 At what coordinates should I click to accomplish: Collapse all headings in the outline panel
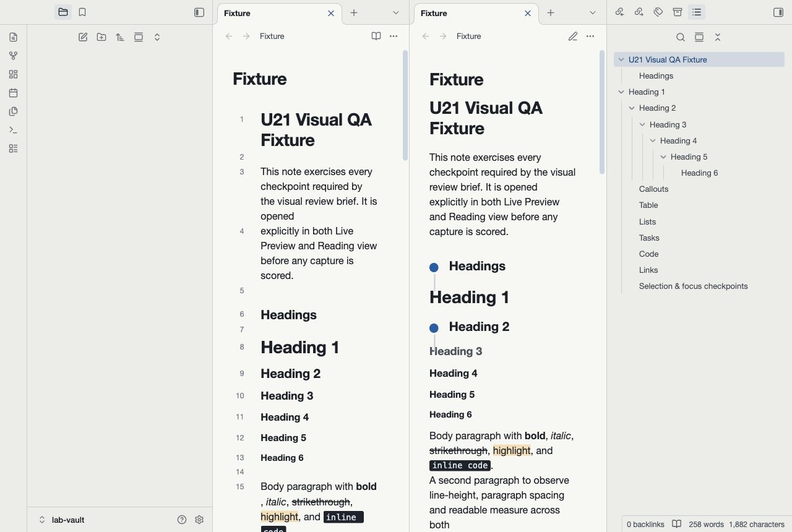718,37
